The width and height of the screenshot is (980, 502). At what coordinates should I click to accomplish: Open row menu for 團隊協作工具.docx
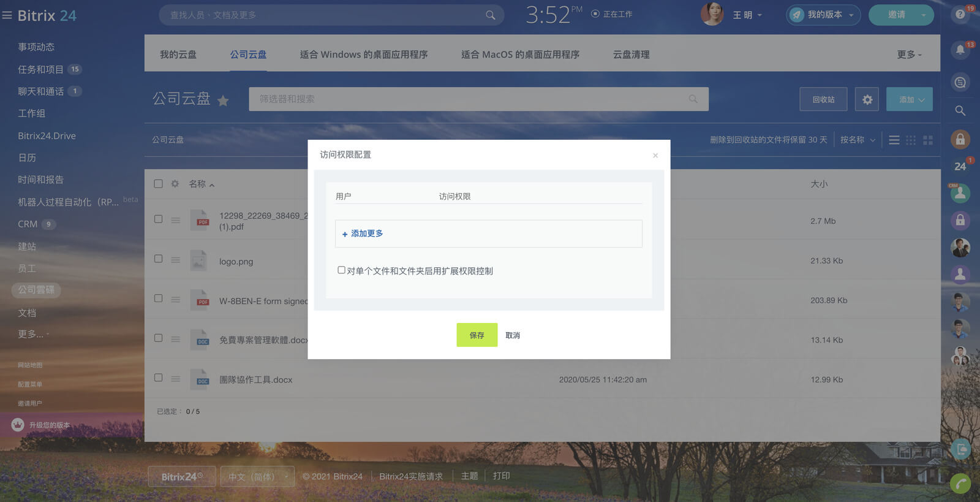(176, 379)
